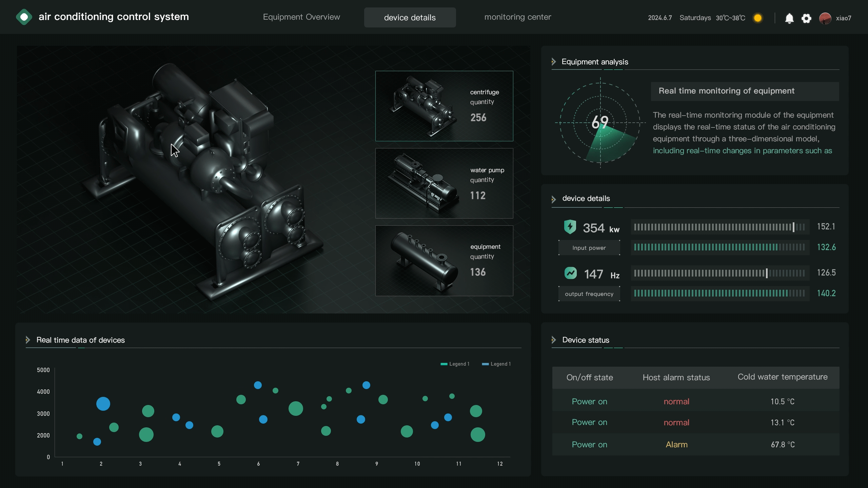The height and width of the screenshot is (488, 868).
Task: Click the green 140.2 gauge bar
Action: click(x=720, y=293)
